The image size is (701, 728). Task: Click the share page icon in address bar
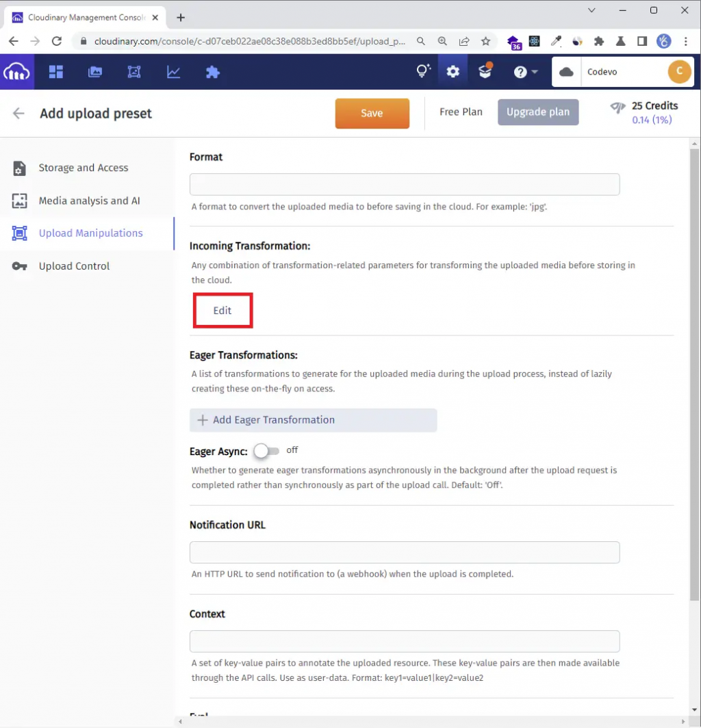(x=464, y=41)
